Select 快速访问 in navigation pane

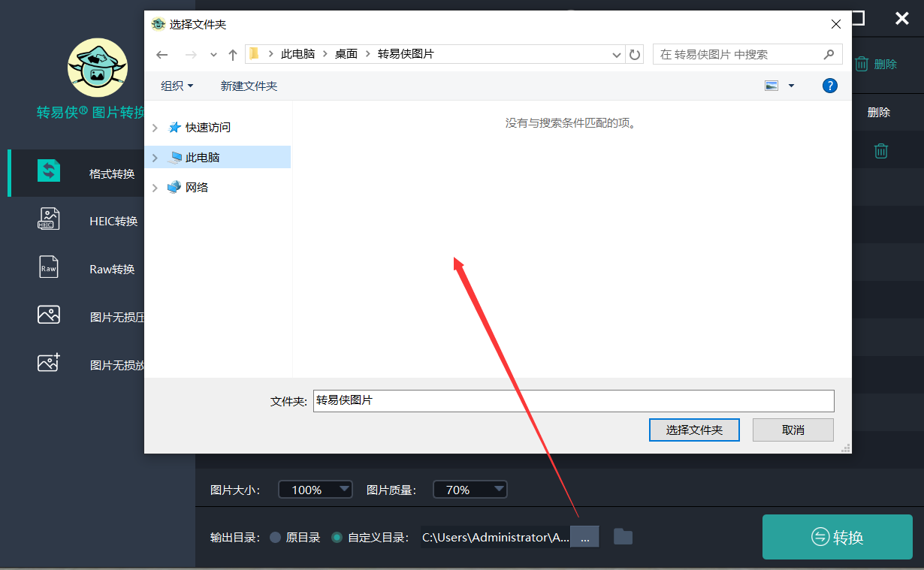click(208, 128)
